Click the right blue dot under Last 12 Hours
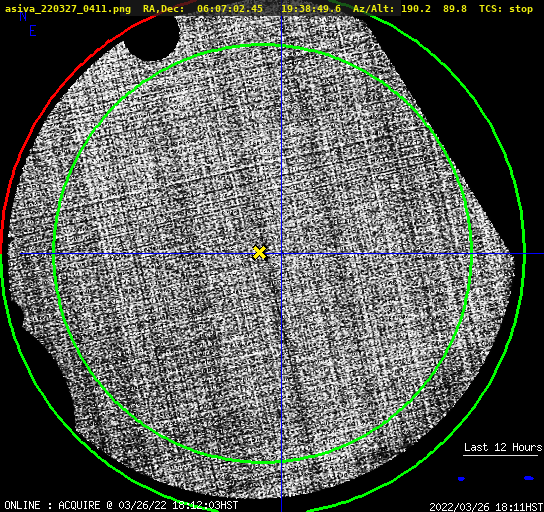 click(x=529, y=478)
